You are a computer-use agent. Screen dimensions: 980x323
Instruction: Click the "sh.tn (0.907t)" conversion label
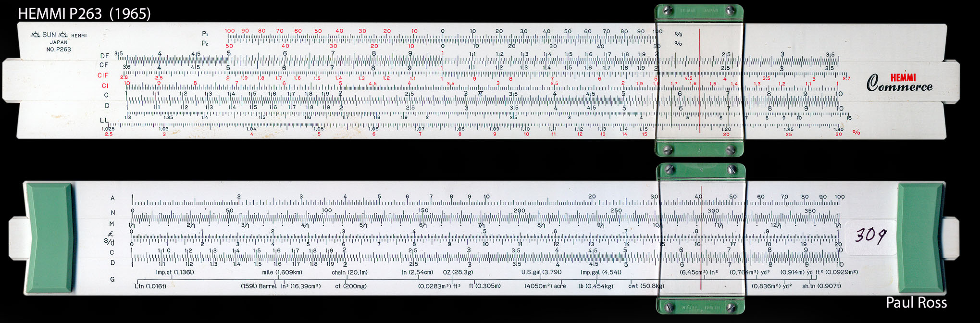[822, 286]
